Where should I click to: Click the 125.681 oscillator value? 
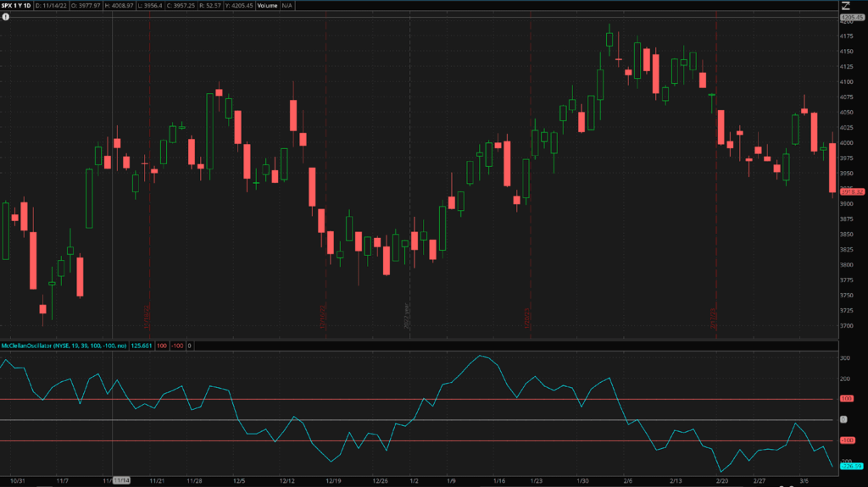[142, 346]
